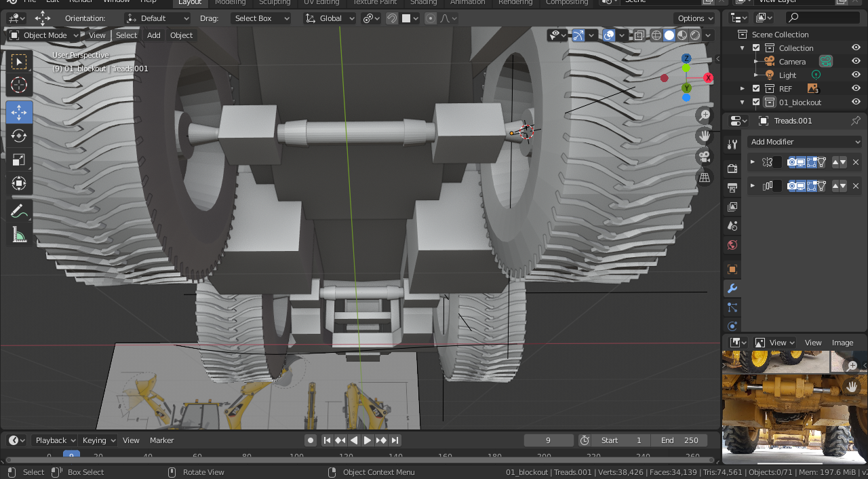Open the timeline Marker menu

[162, 440]
